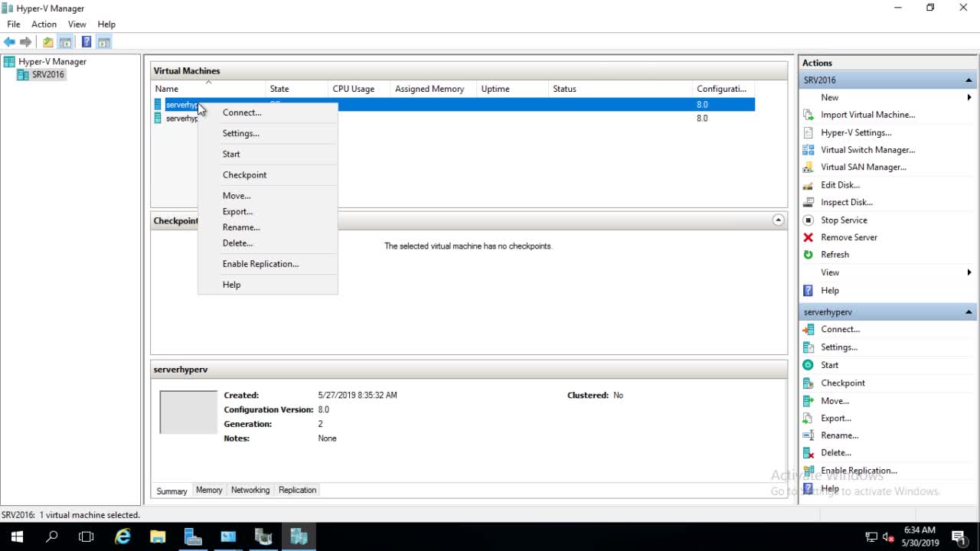The image size is (980, 551).
Task: Click the green Refresh icon in Actions
Action: click(808, 255)
